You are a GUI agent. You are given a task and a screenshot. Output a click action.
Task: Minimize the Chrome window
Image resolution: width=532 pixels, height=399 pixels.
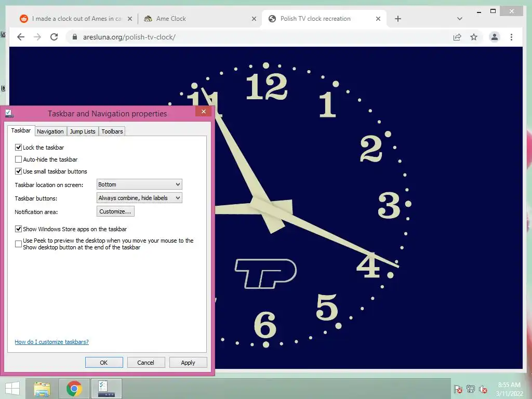478,12
